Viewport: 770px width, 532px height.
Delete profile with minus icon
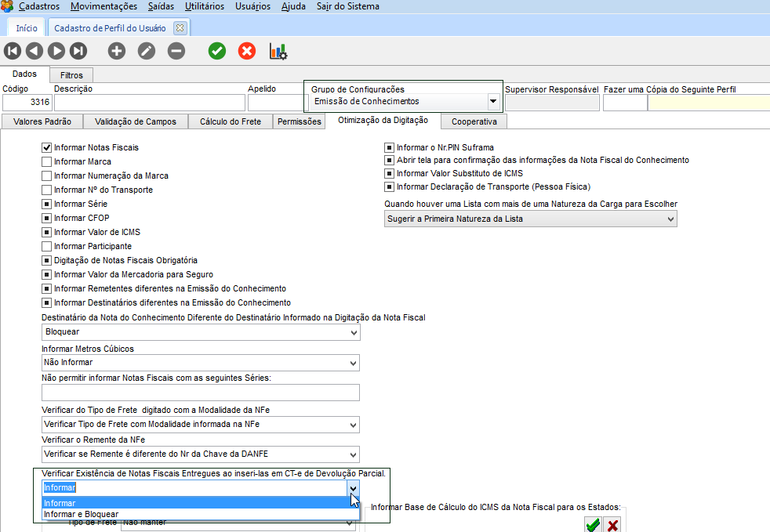(176, 51)
